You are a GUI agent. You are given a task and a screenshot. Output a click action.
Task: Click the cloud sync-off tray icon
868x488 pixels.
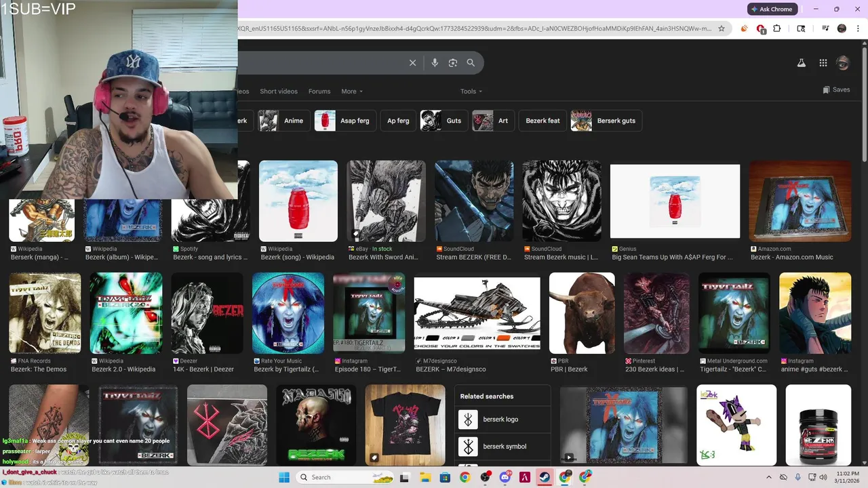tap(783, 477)
